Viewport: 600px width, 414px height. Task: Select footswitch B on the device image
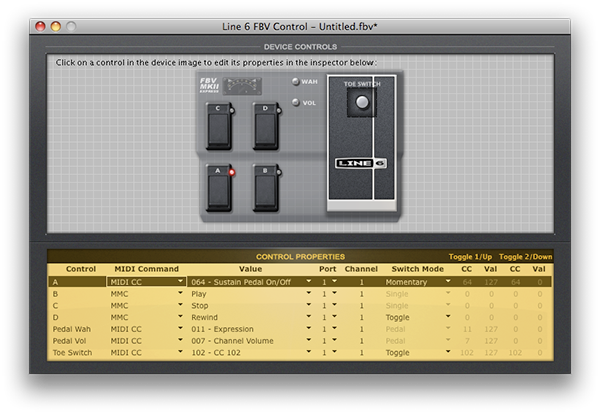click(x=266, y=188)
